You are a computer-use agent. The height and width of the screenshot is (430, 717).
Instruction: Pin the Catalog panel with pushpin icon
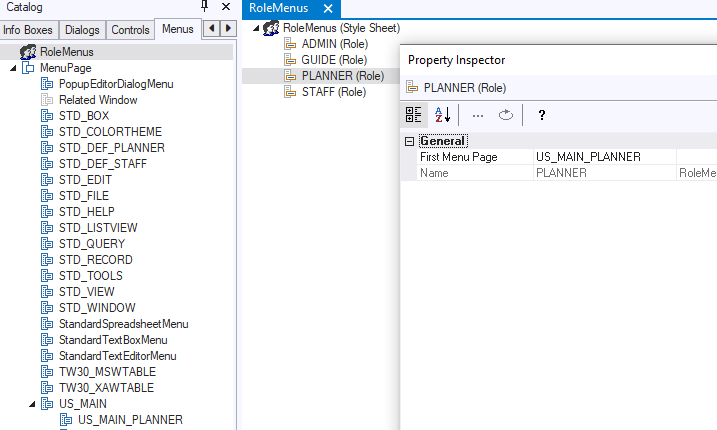point(205,7)
